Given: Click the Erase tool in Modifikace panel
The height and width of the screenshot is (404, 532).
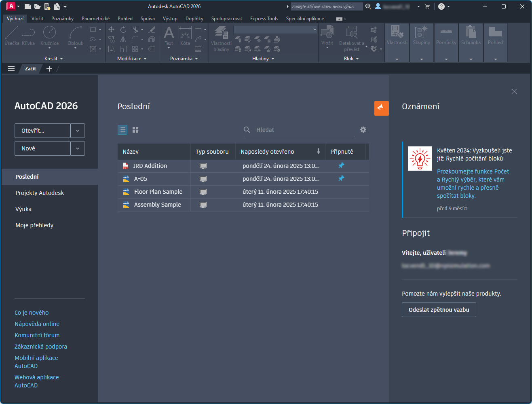Looking at the screenshot, I should [152, 30].
